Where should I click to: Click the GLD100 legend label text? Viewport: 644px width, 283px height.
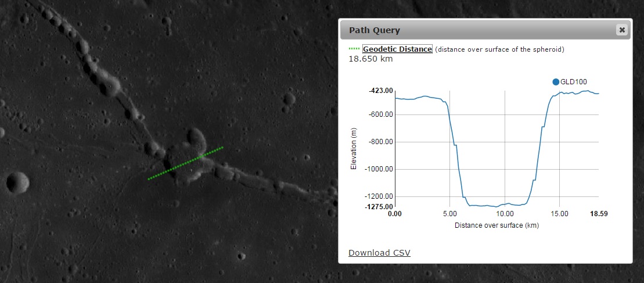(x=574, y=82)
